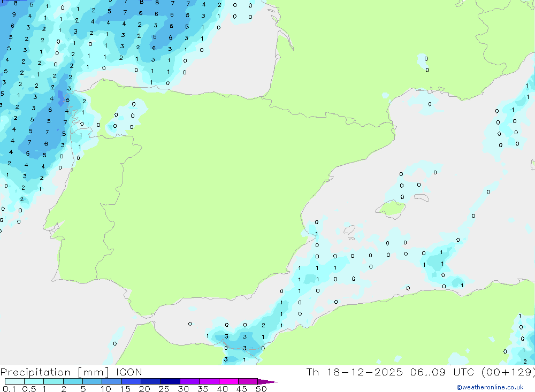Click the 30–35 mm violet legend swatch
535x392 pixels.
[190, 381]
